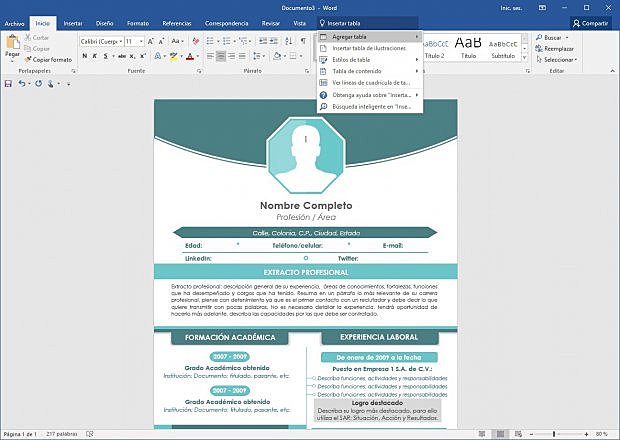Click the numbered list icon

click(227, 41)
